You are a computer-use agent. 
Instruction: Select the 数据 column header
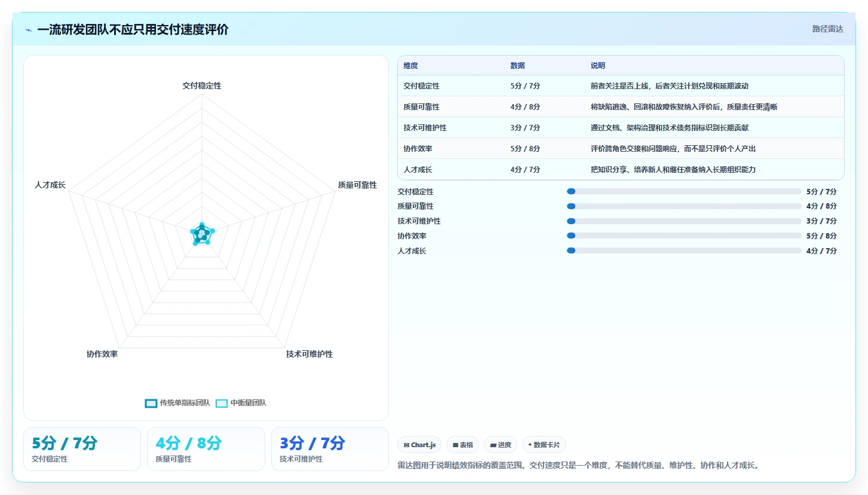tap(518, 66)
